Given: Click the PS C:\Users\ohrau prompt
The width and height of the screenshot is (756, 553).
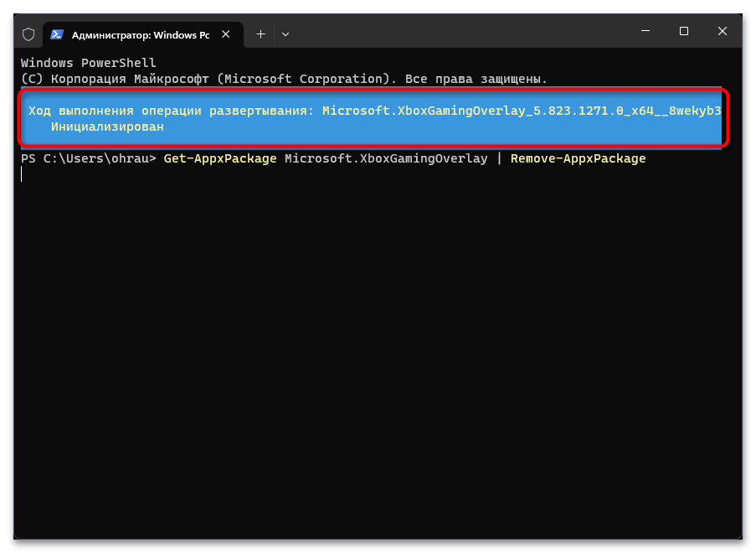Looking at the screenshot, I should point(89,158).
